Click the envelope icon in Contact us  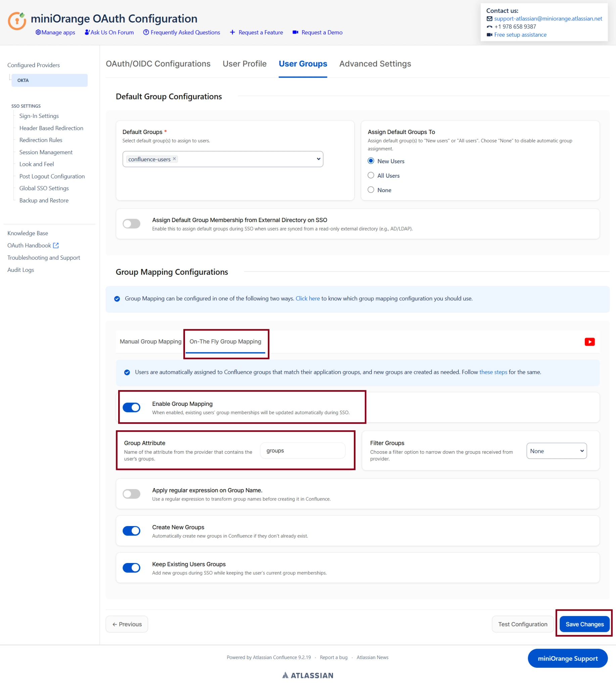click(x=489, y=18)
